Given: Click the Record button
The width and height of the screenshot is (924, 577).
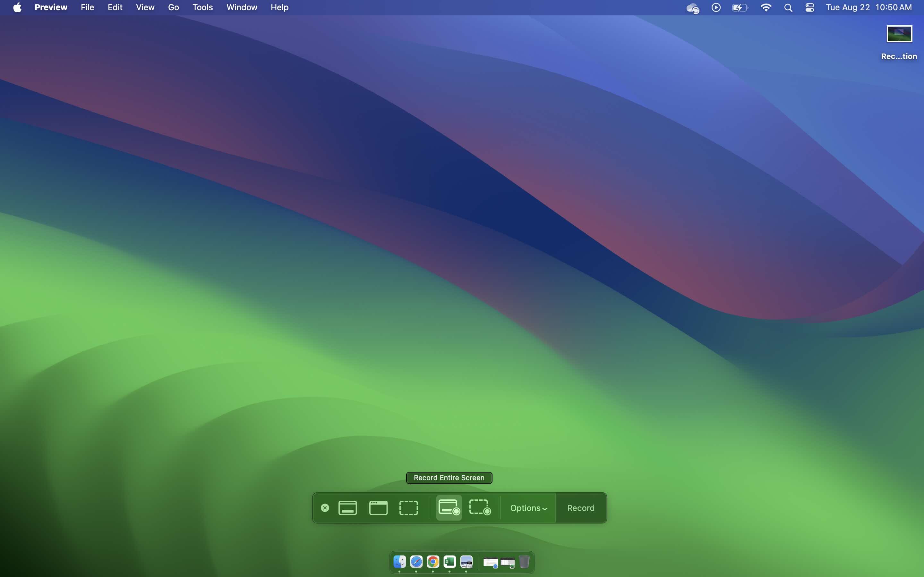Looking at the screenshot, I should pyautogui.click(x=580, y=507).
